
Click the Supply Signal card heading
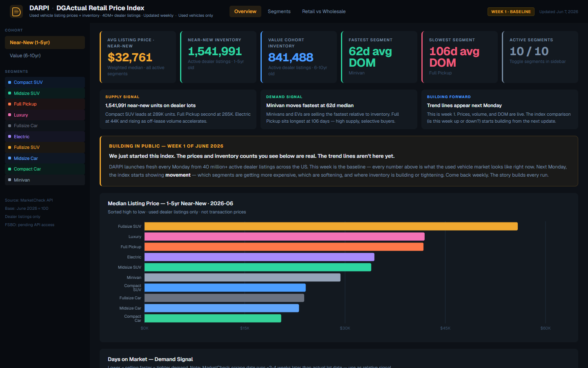coord(122,97)
